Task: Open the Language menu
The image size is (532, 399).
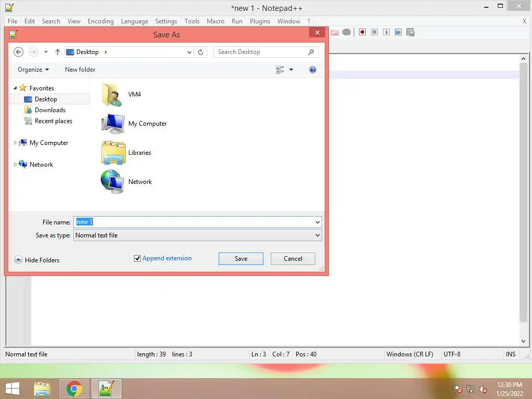Action: (135, 21)
